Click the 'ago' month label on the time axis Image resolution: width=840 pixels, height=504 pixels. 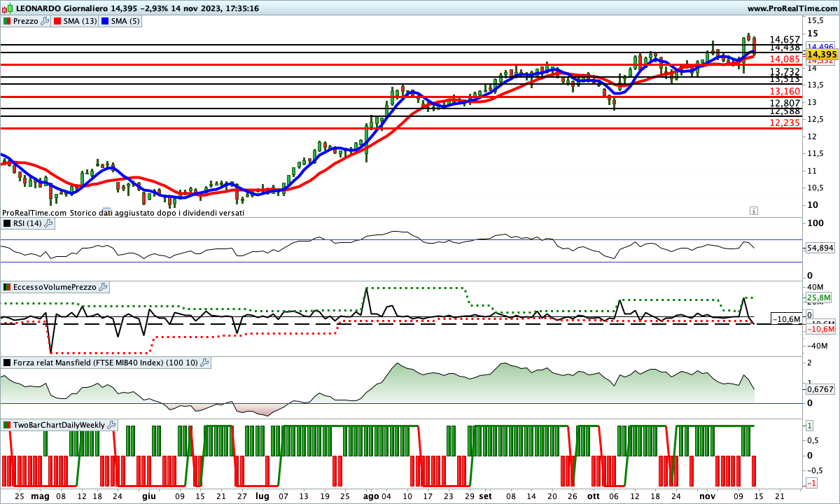pos(370,496)
